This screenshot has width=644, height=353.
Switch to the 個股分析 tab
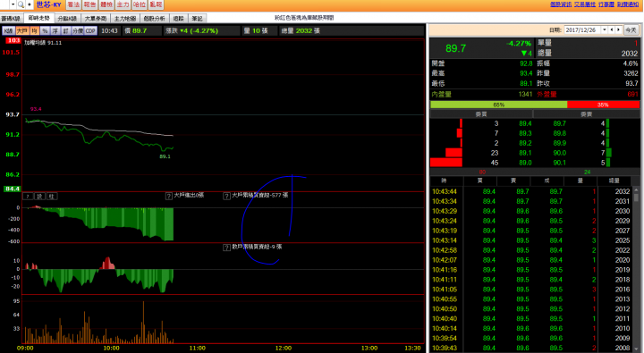[155, 19]
